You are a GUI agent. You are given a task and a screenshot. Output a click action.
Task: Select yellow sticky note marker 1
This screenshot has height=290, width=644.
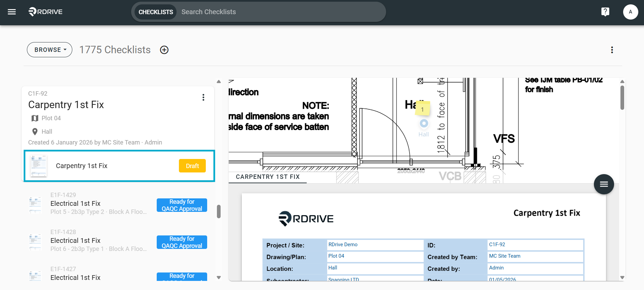click(x=422, y=109)
